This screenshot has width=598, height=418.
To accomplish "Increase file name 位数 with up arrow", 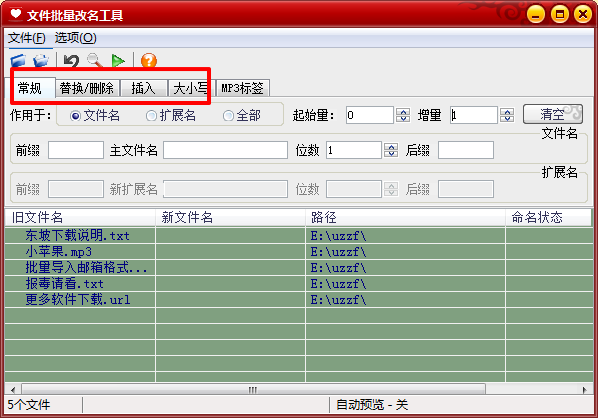I will [x=391, y=146].
